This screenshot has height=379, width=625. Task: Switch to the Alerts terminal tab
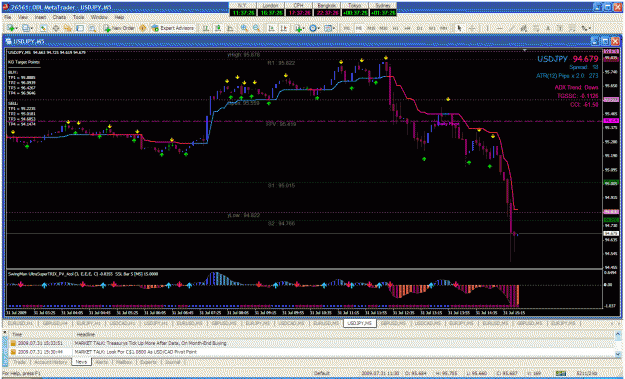point(101,362)
